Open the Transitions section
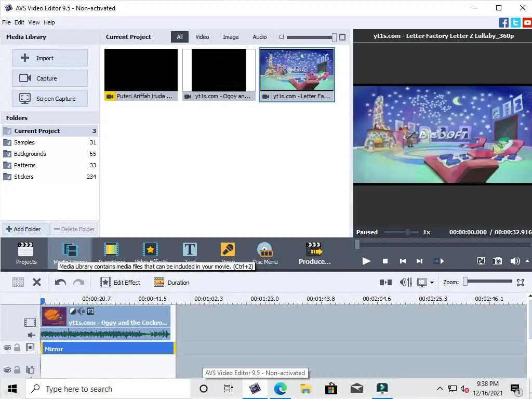This screenshot has height=399, width=532. pyautogui.click(x=111, y=253)
